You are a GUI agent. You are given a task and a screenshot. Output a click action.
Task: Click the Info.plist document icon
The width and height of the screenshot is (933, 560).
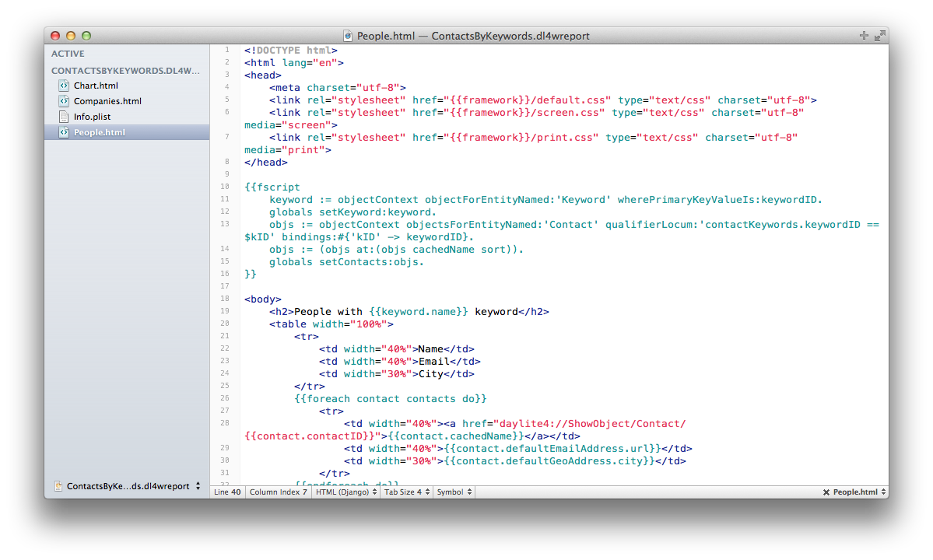64,117
